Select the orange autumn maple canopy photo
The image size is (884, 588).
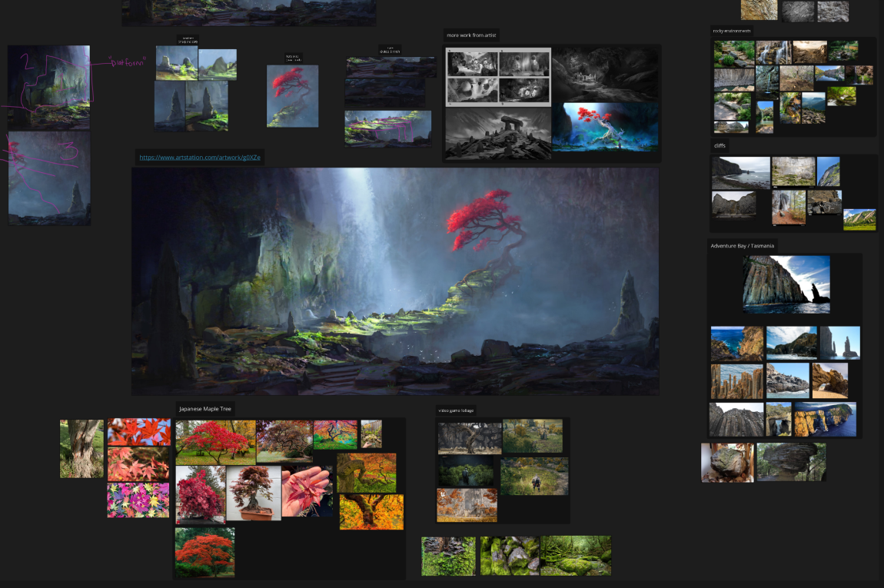(x=371, y=512)
